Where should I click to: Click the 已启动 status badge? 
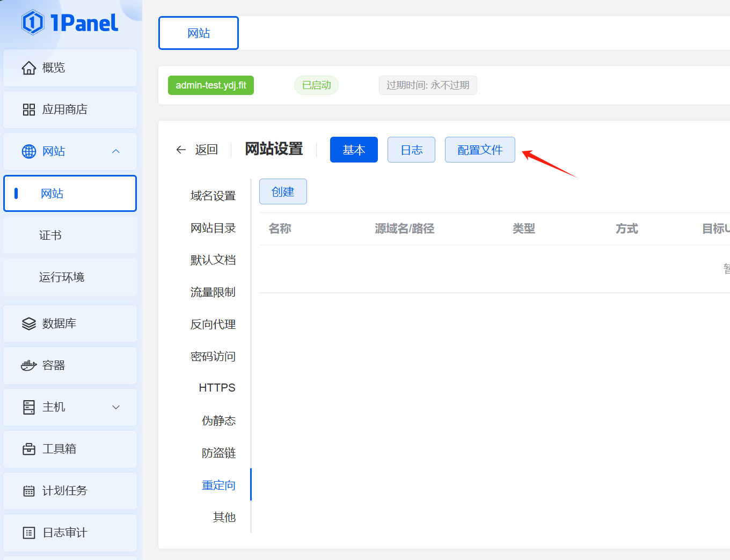316,85
